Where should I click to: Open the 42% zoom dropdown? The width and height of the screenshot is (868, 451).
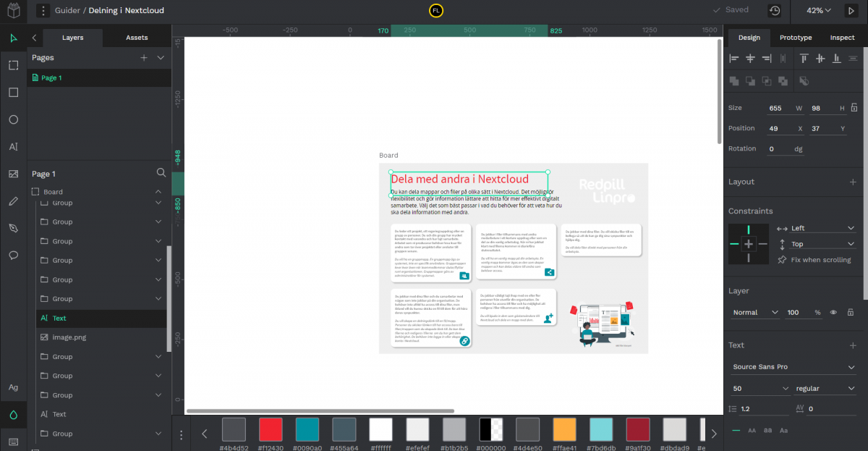pyautogui.click(x=819, y=11)
